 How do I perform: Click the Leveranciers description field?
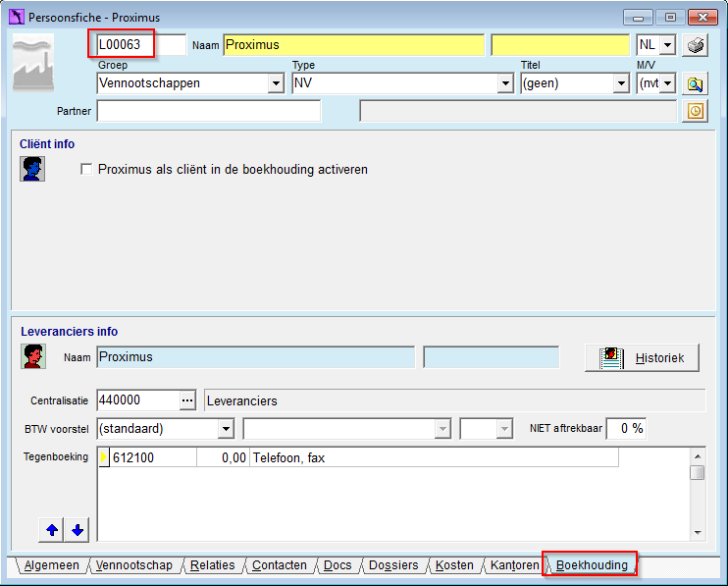coord(454,400)
